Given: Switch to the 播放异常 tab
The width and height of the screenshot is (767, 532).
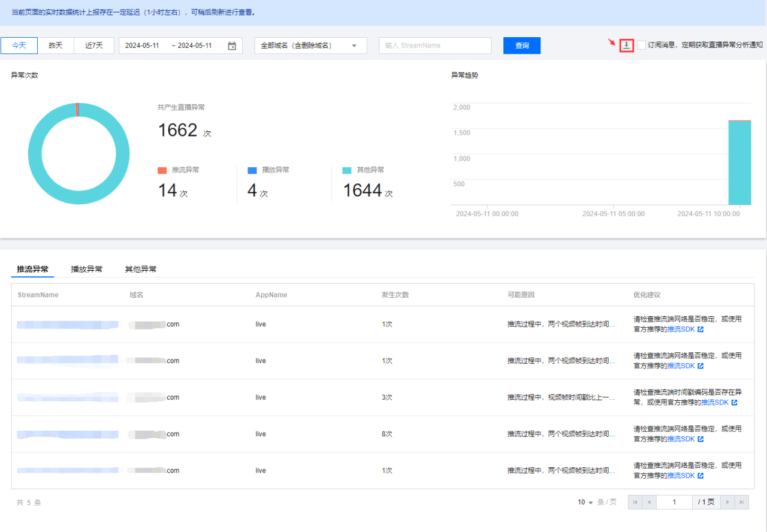Looking at the screenshot, I should [x=86, y=270].
